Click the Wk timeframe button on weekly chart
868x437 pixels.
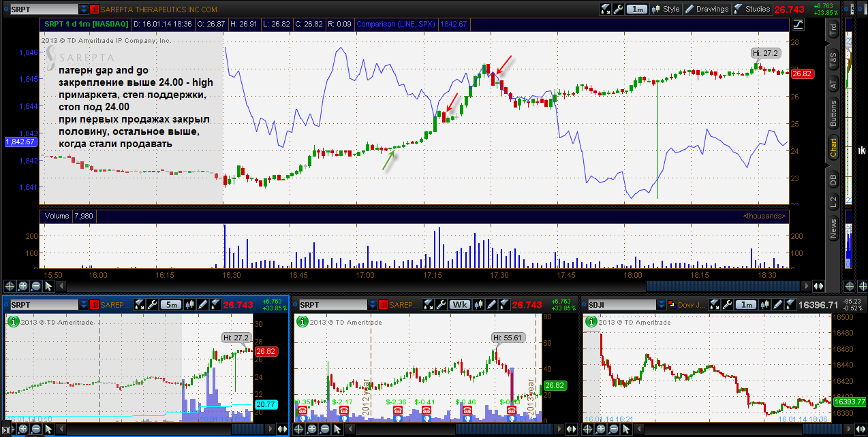(461, 305)
